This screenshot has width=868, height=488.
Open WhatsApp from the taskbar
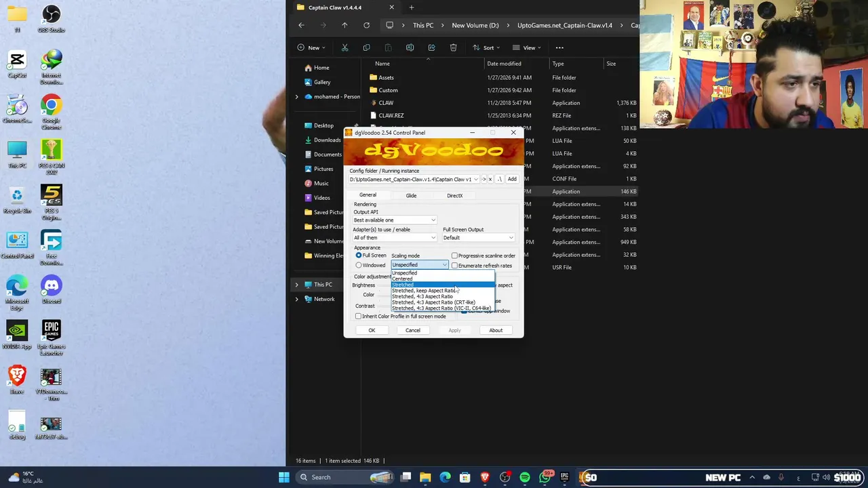[x=545, y=477]
